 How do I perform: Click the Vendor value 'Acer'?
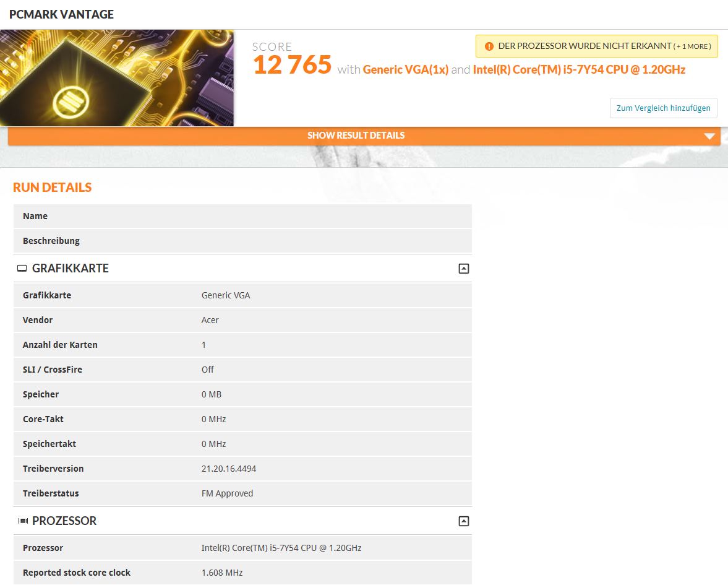click(210, 320)
